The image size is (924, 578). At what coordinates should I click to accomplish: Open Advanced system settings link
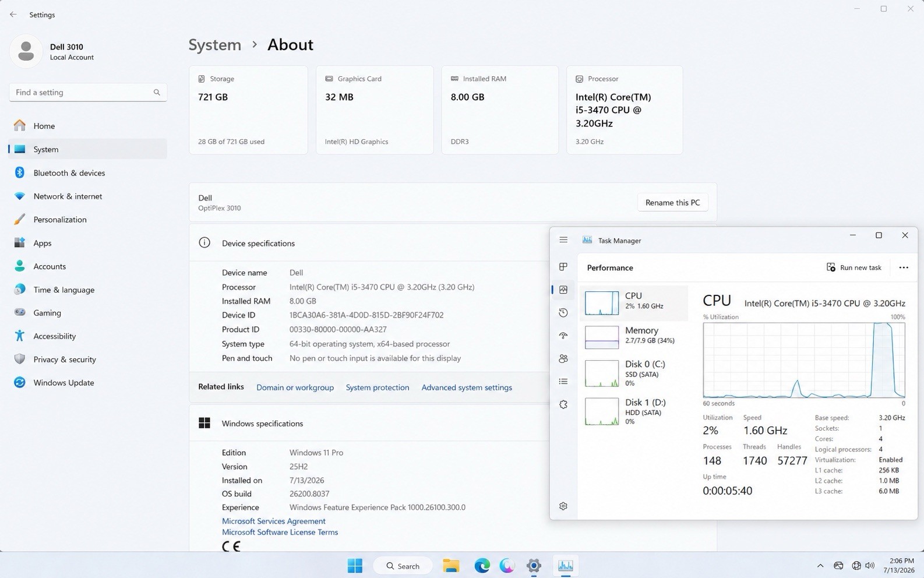pyautogui.click(x=467, y=387)
